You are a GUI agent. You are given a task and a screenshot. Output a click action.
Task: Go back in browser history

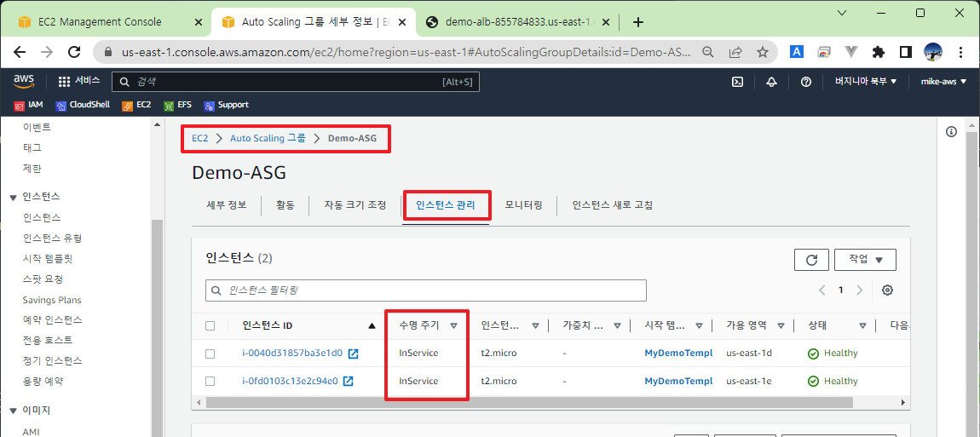tap(20, 52)
